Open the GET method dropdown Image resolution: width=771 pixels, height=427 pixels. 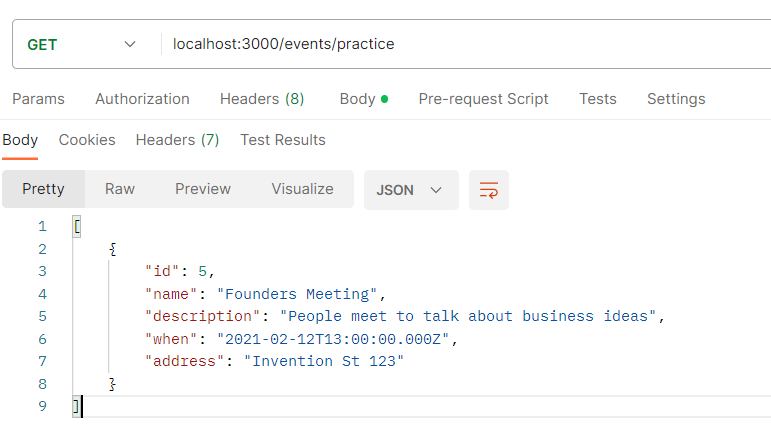tap(82, 44)
